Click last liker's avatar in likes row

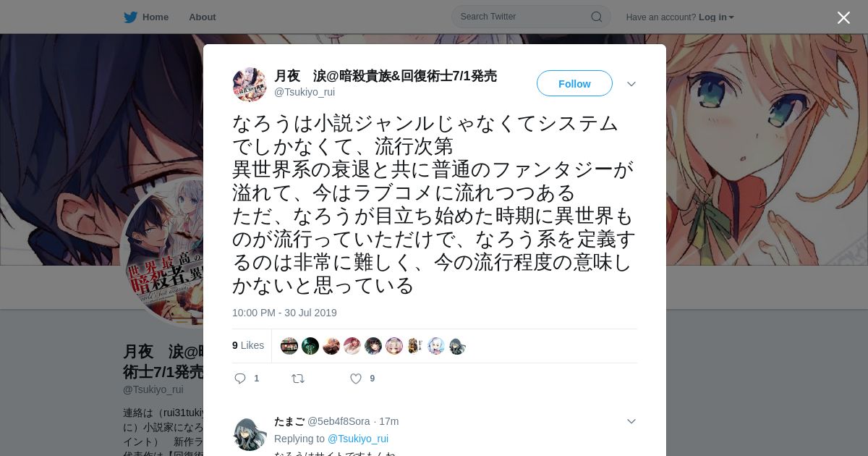(x=457, y=346)
